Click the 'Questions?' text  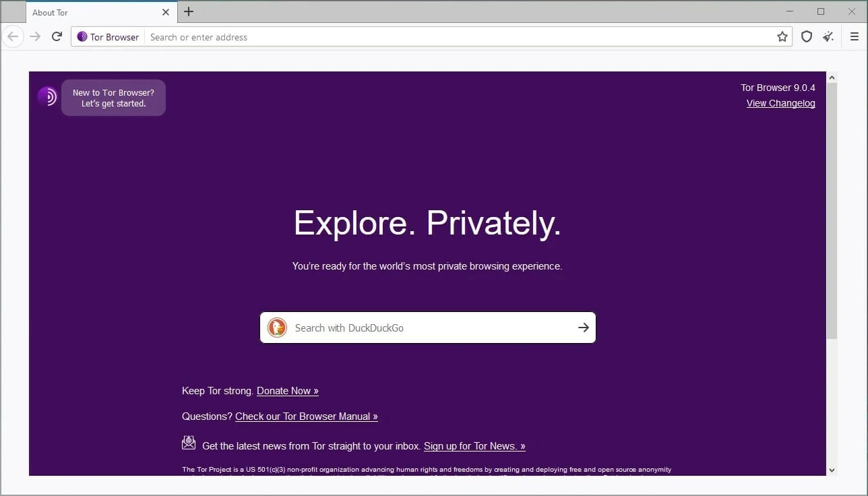(207, 416)
